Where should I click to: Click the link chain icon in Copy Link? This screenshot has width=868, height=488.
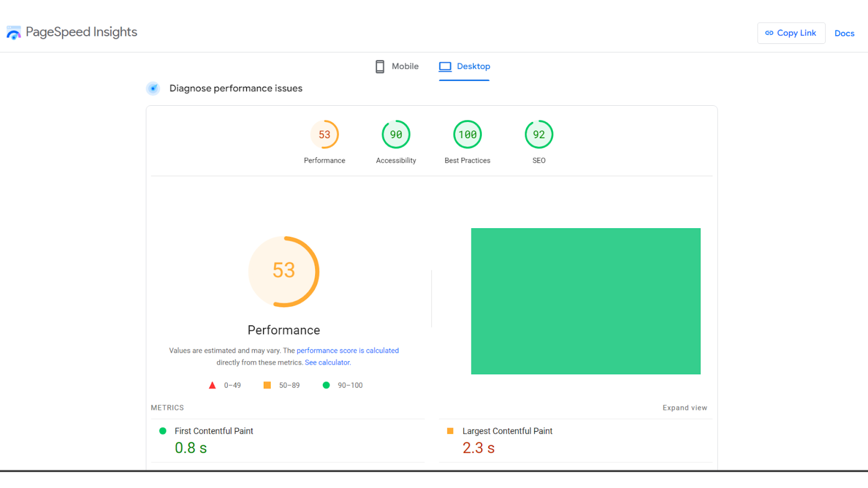pyautogui.click(x=769, y=33)
